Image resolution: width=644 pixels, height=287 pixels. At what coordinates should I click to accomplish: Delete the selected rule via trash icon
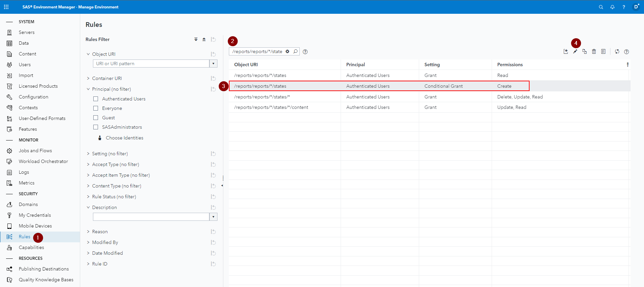[x=594, y=51]
